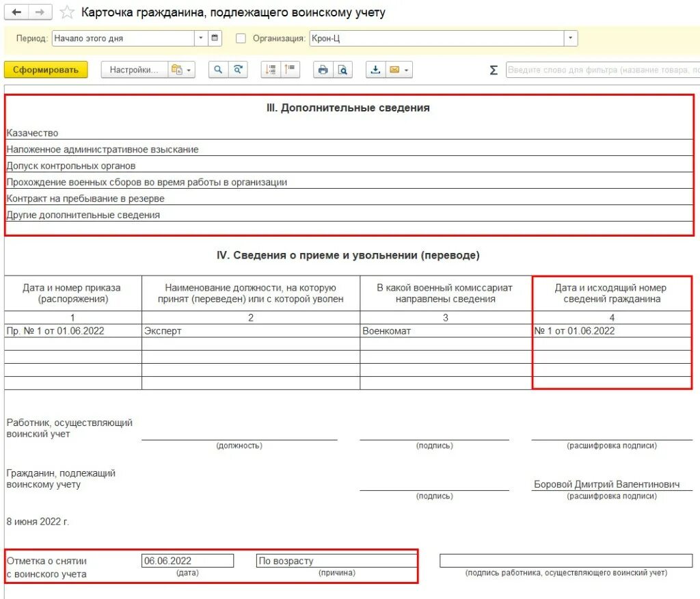The image size is (700, 599).
Task: Open the Организация dropdown arrow
Action: (571, 38)
